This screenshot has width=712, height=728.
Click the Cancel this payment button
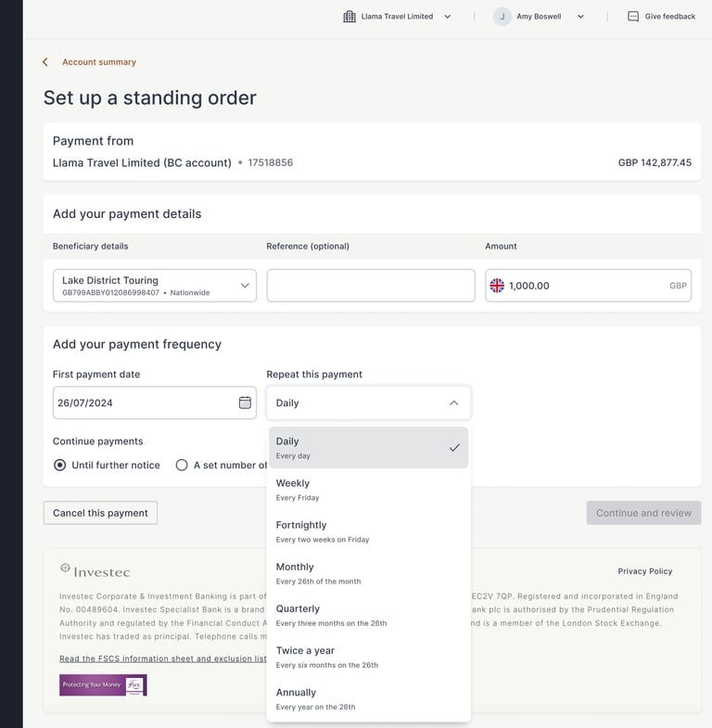100,513
